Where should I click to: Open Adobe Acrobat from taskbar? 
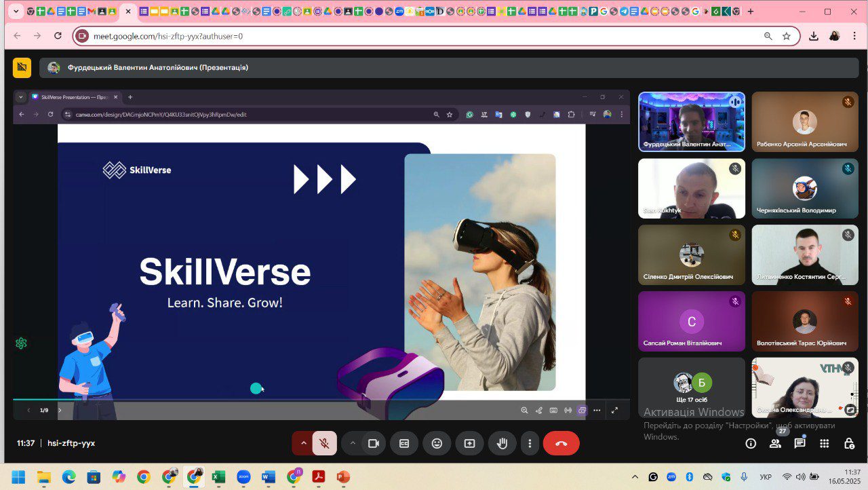click(319, 477)
